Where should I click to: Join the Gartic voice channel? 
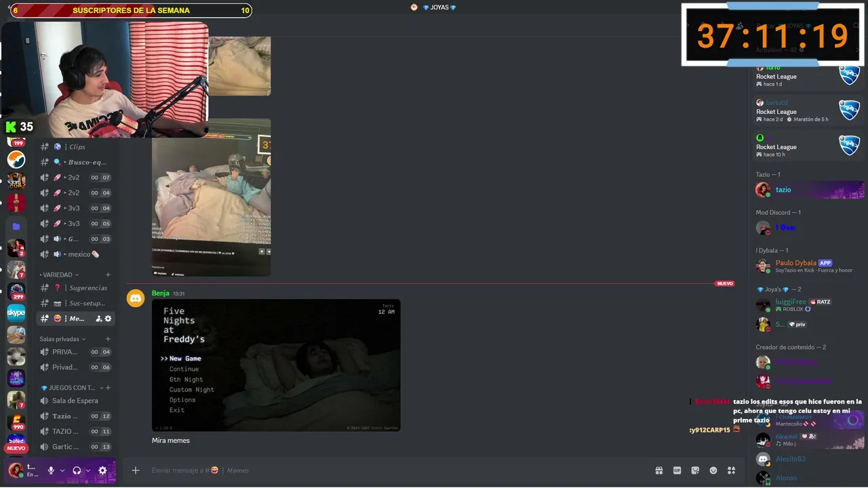point(75,447)
